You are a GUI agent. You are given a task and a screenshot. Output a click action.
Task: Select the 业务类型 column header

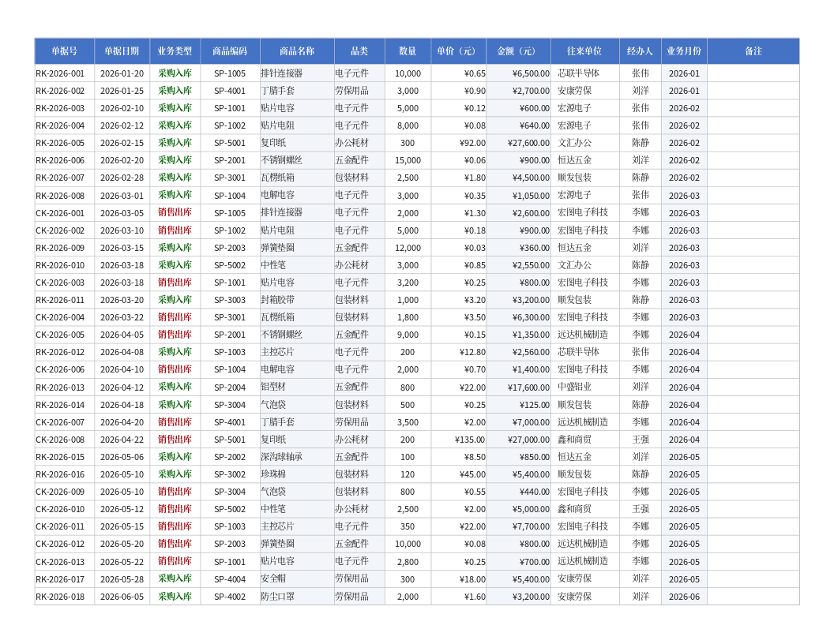coord(175,51)
